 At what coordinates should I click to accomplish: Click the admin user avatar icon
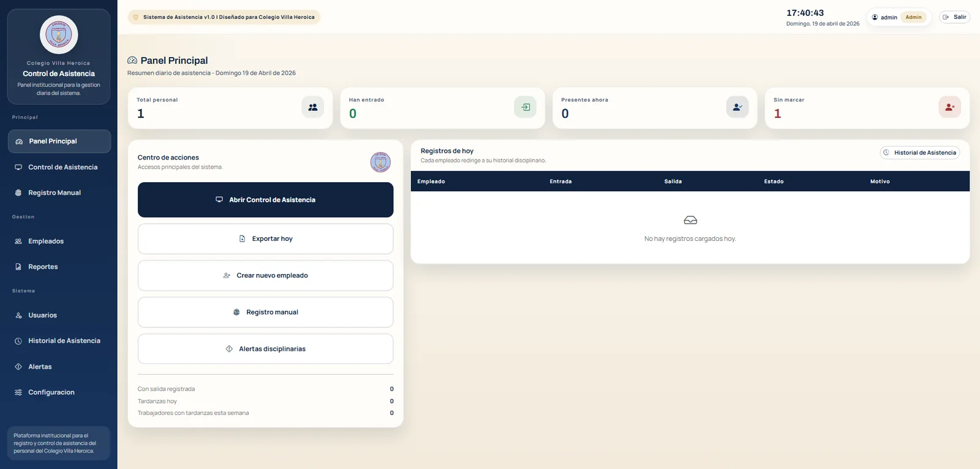(875, 17)
